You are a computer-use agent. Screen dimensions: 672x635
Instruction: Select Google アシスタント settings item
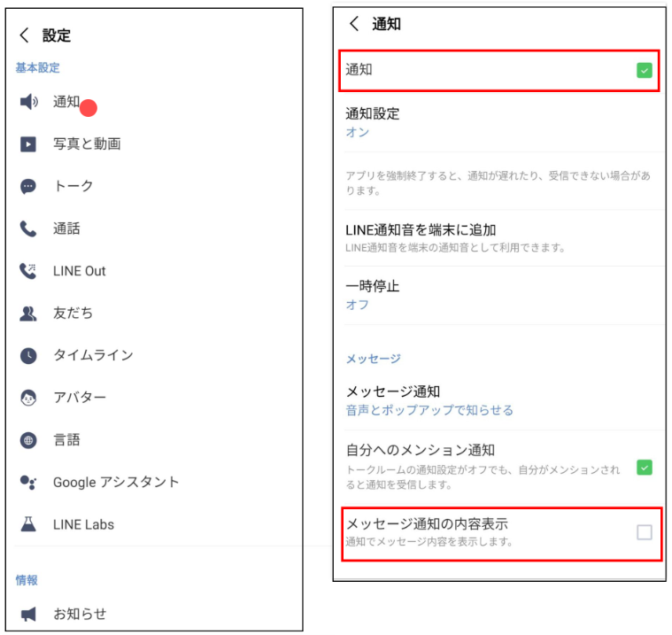click(115, 483)
